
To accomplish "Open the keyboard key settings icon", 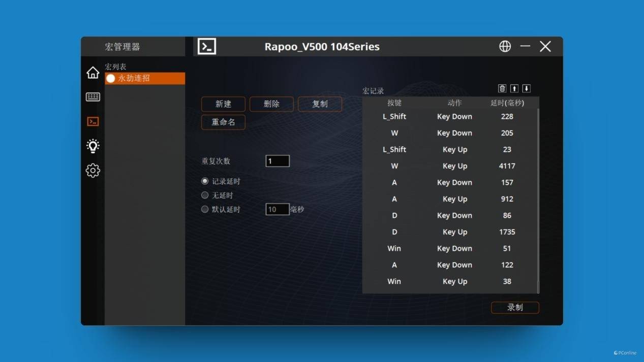I will pyautogui.click(x=93, y=97).
